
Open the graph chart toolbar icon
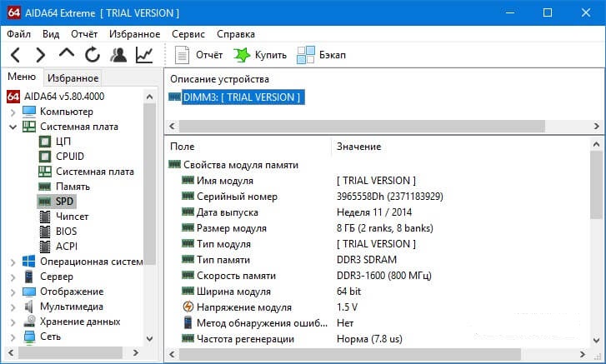click(x=144, y=55)
